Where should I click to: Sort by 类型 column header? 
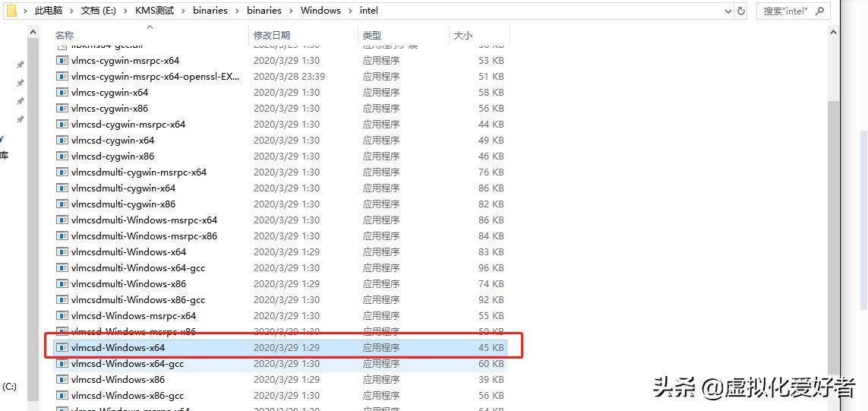[372, 36]
